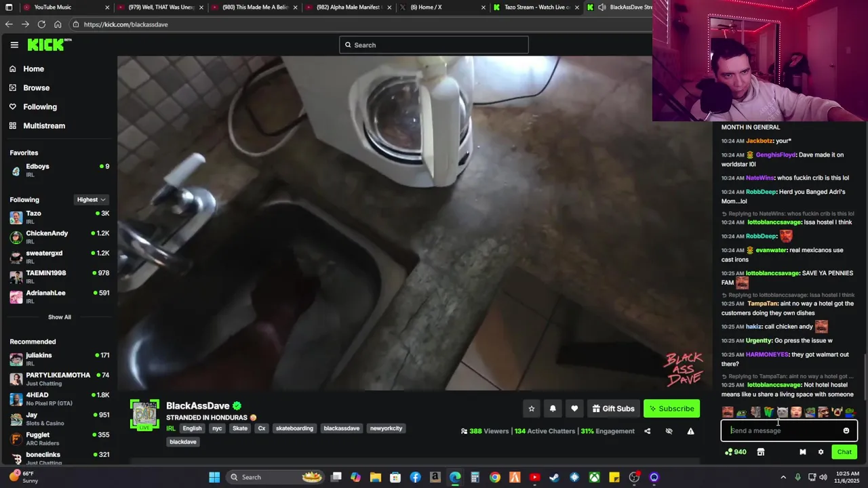This screenshot has width=868, height=488.
Task: Open the emoji picker in the chat box
Action: point(846,430)
